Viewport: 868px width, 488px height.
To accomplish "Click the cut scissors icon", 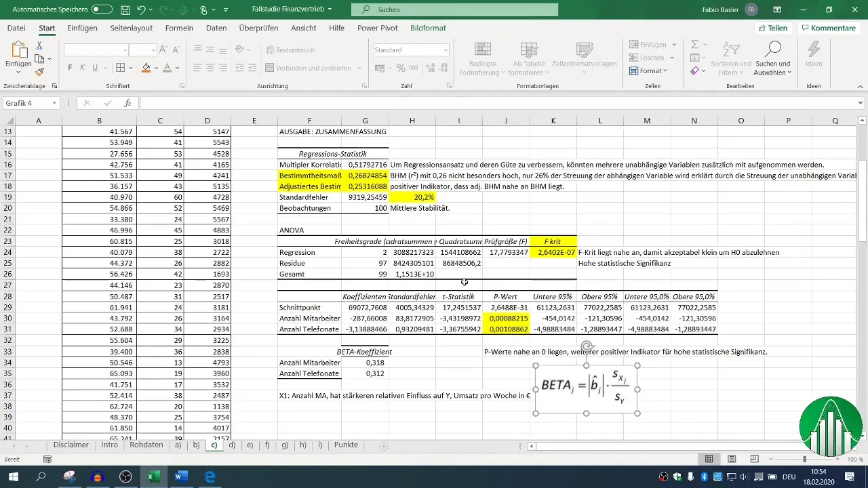I will (x=39, y=45).
